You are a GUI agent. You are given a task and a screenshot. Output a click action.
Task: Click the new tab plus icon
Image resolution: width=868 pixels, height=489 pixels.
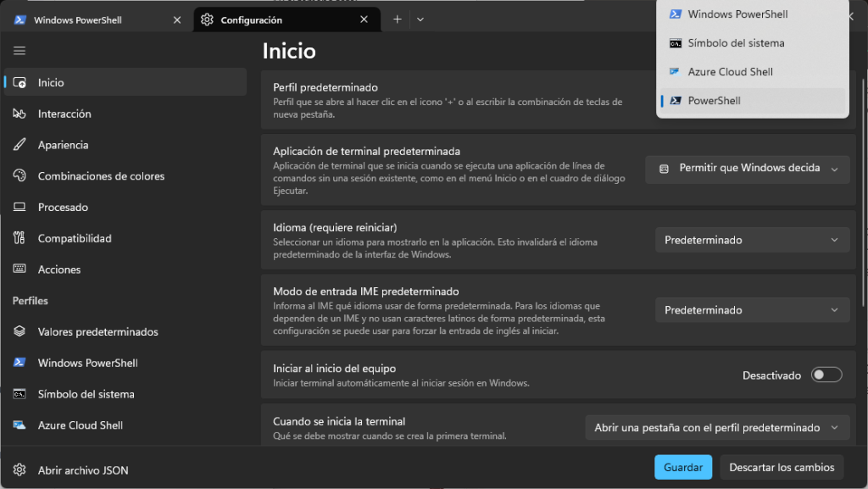pyautogui.click(x=398, y=19)
